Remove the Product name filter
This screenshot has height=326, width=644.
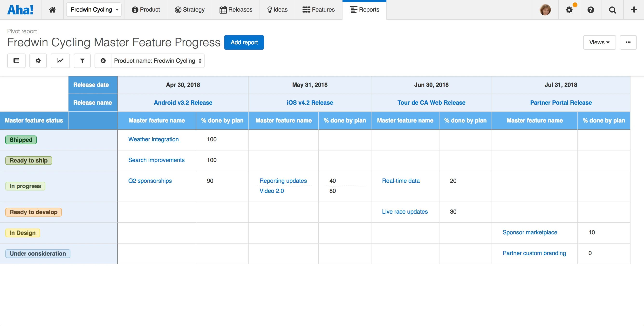click(103, 61)
